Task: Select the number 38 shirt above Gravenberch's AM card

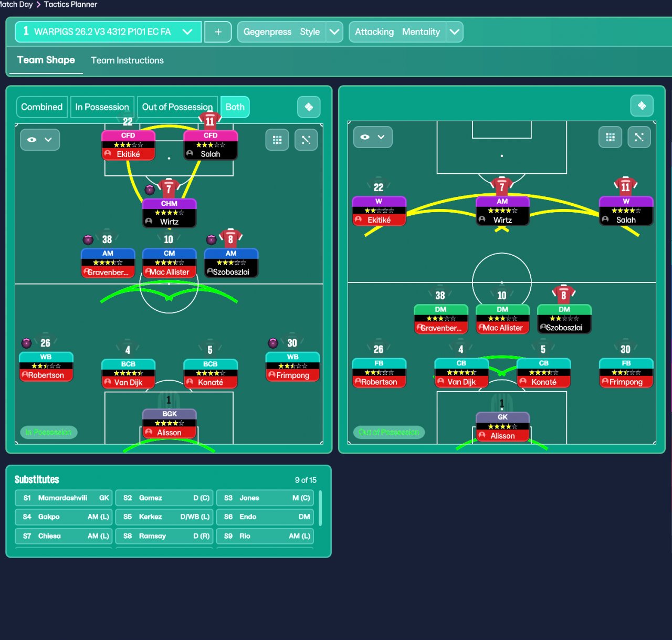Action: coord(107,239)
